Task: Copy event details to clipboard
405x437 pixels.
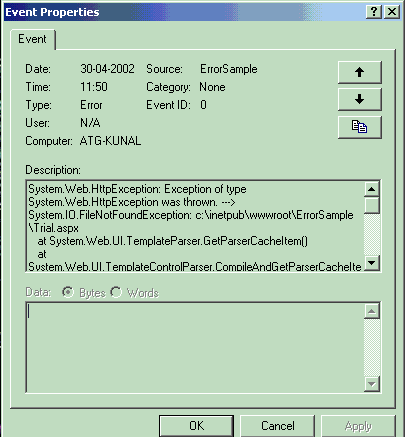Action: [x=359, y=127]
